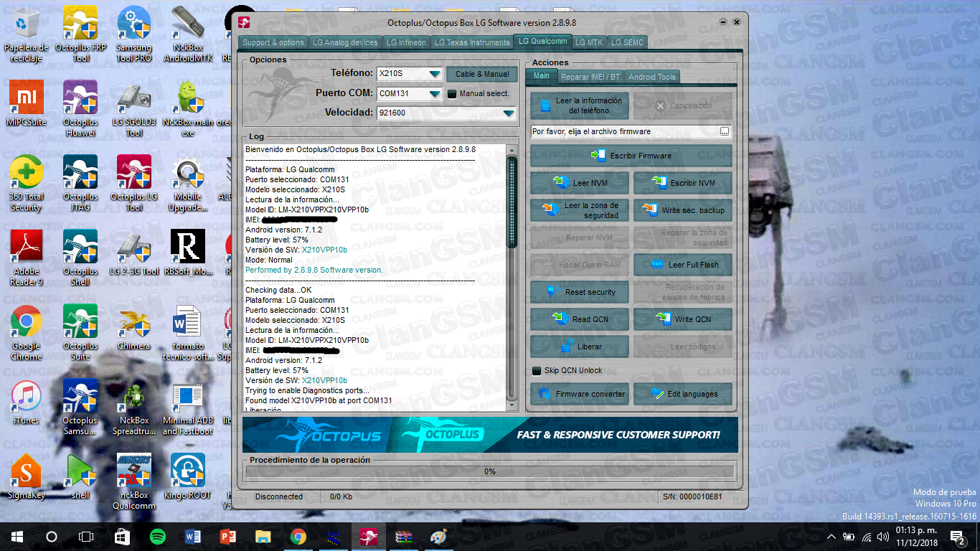The image size is (980, 551).
Task: Launch Octoplus FRP Tool from the desktop
Action: pyautogui.click(x=80, y=34)
